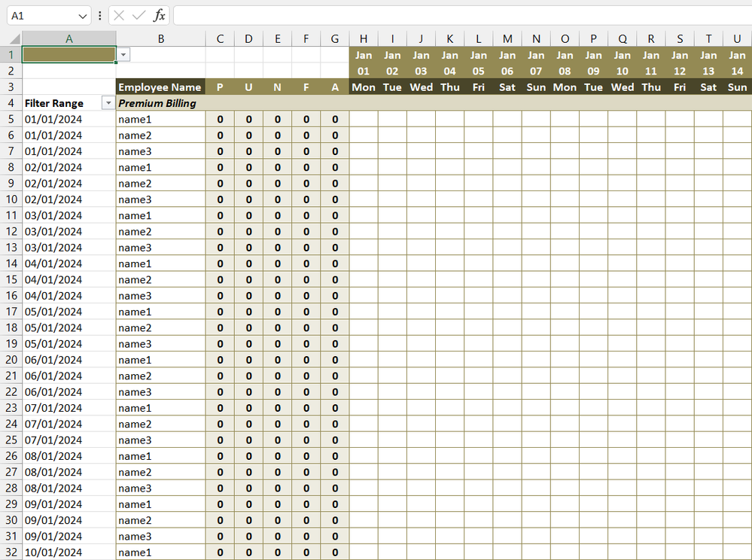
Task: Click the N value 0 in row 15
Action: point(277,279)
